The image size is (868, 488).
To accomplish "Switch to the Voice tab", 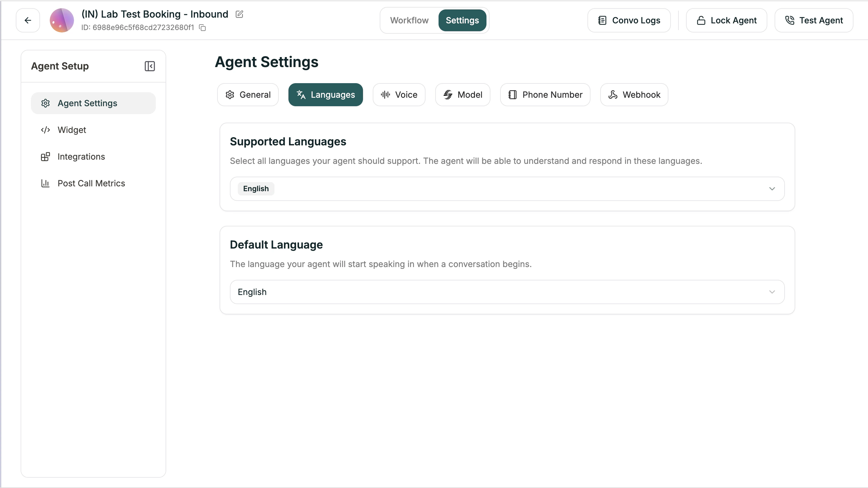I will (399, 95).
